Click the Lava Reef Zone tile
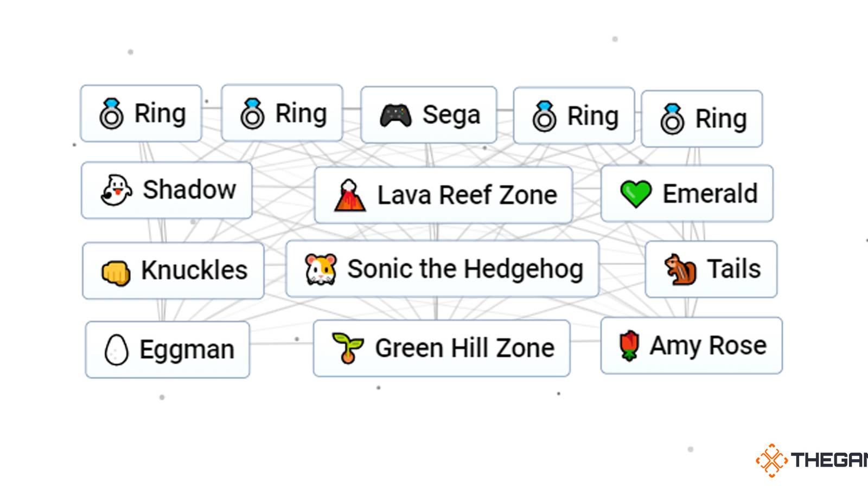 pyautogui.click(x=443, y=194)
